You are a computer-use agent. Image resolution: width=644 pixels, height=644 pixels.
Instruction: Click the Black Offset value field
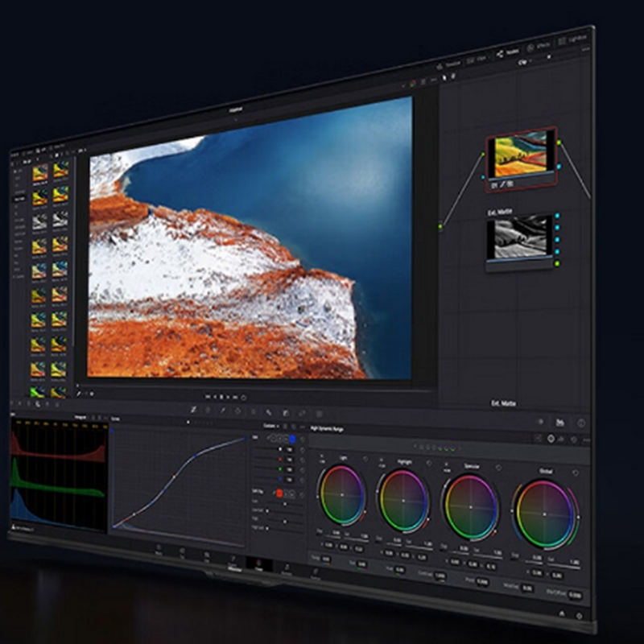tap(575, 595)
